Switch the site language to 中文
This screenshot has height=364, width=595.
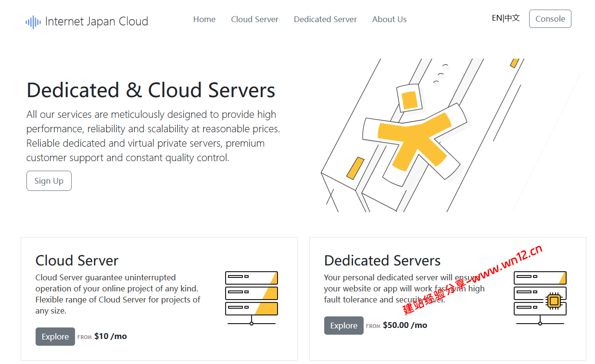512,18
